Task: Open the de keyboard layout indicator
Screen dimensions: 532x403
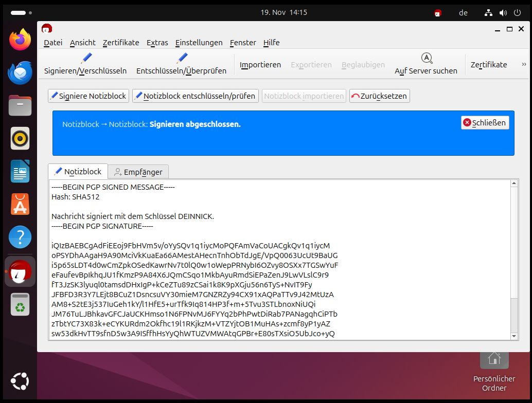Action: pyautogui.click(x=463, y=13)
